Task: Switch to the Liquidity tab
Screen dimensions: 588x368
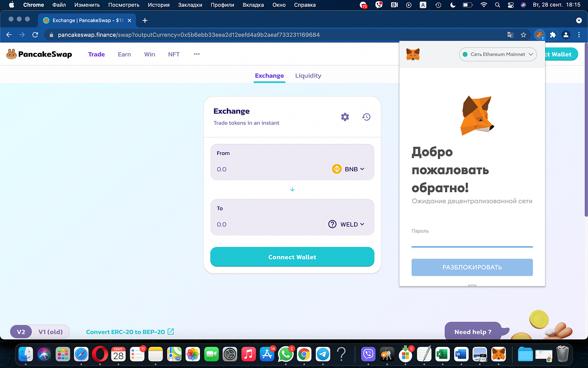Action: click(x=308, y=76)
